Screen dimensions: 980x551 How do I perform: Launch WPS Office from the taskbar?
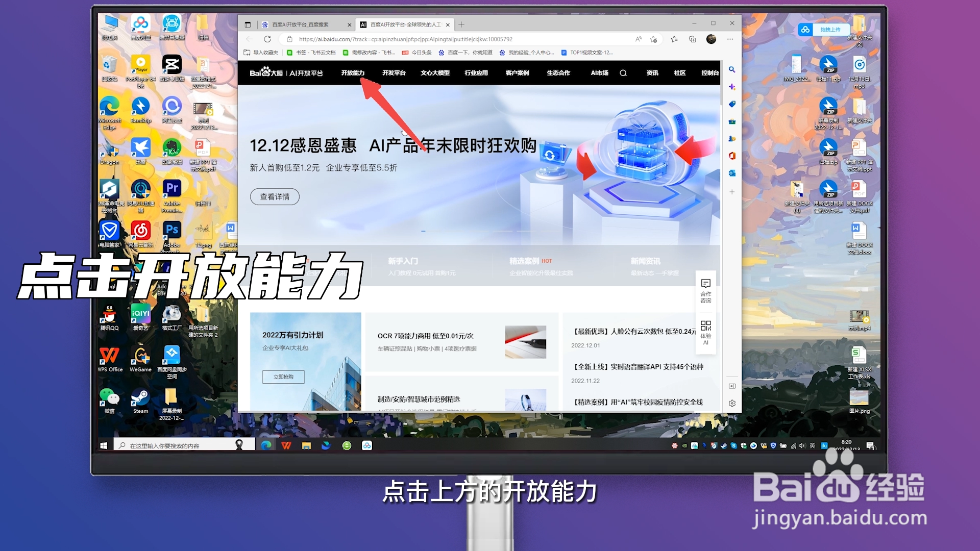[x=286, y=445]
